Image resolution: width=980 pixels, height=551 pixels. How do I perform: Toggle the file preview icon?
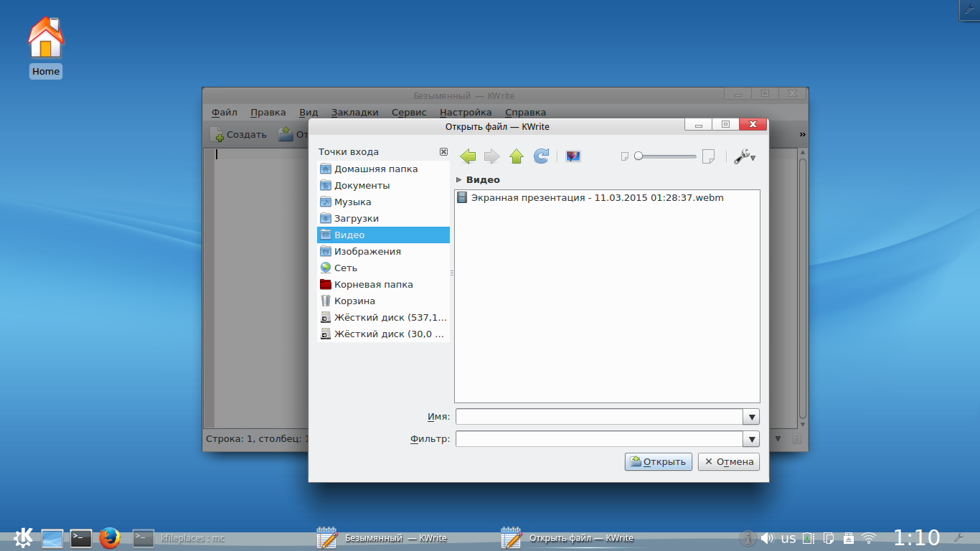pyautogui.click(x=573, y=156)
